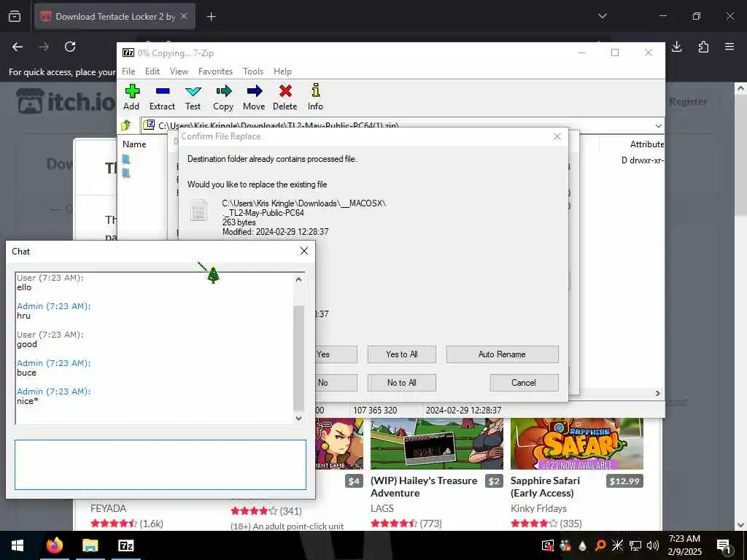Click the $12.99 price tag
The height and width of the screenshot is (560, 747).
tap(624, 481)
